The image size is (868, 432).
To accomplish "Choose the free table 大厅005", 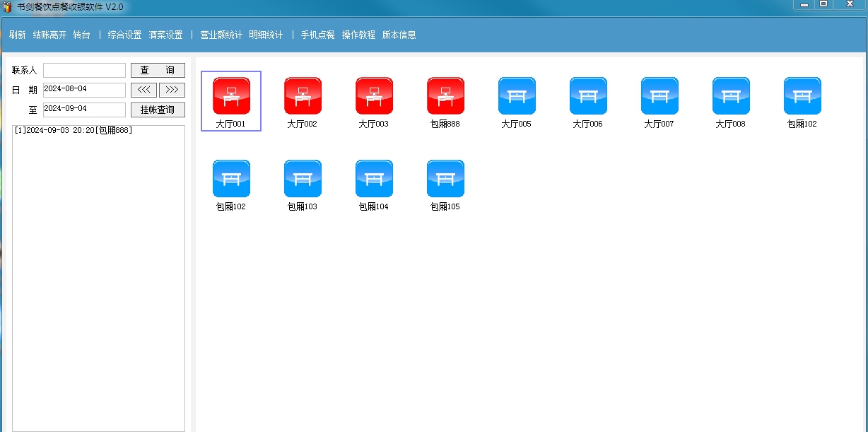I will point(517,96).
